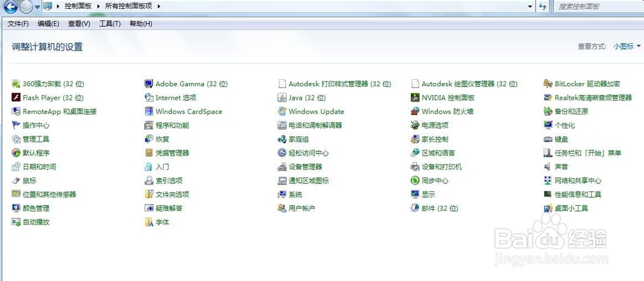Open the 网络和共享中心 link
644x281 pixels.
(x=578, y=181)
